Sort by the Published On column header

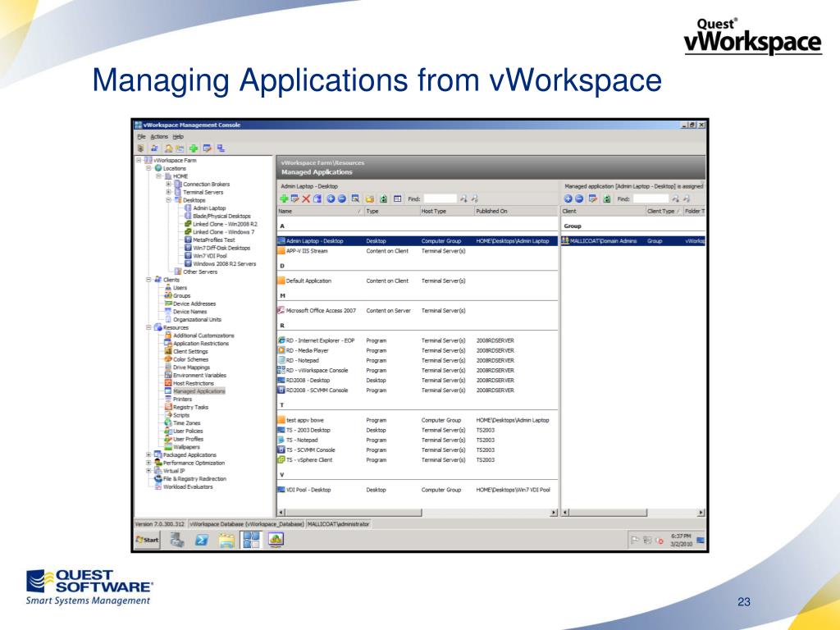[516, 211]
